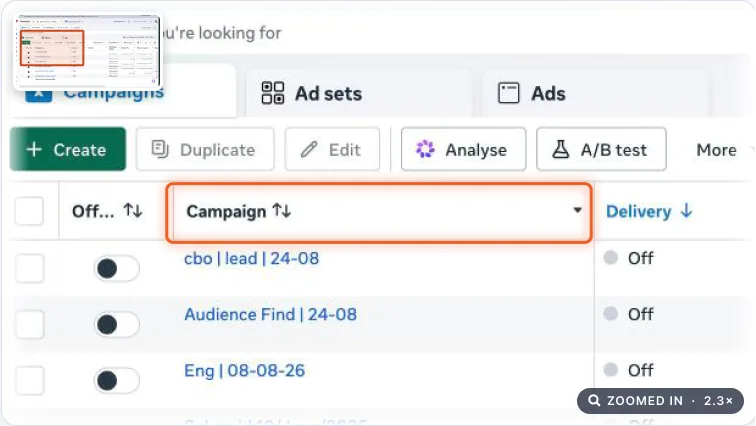Click the Edit button
This screenshot has height=426, width=756.
(332, 149)
